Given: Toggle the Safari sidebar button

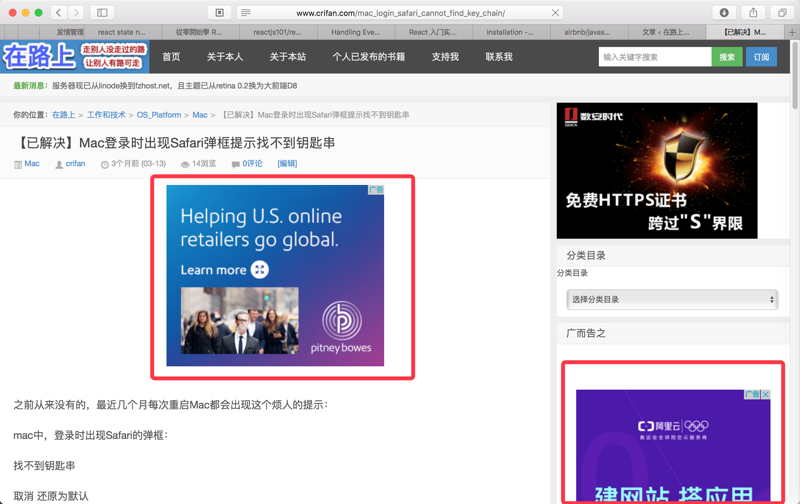Looking at the screenshot, I should coord(102,12).
